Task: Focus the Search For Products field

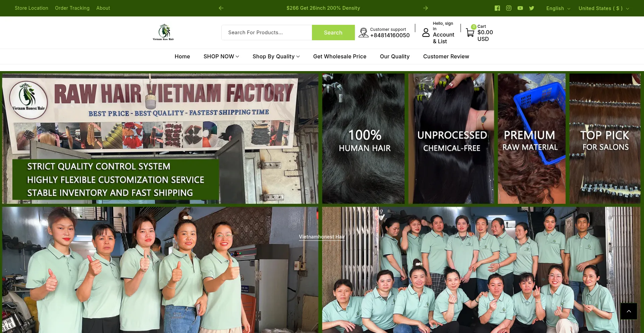Action: 267,33
